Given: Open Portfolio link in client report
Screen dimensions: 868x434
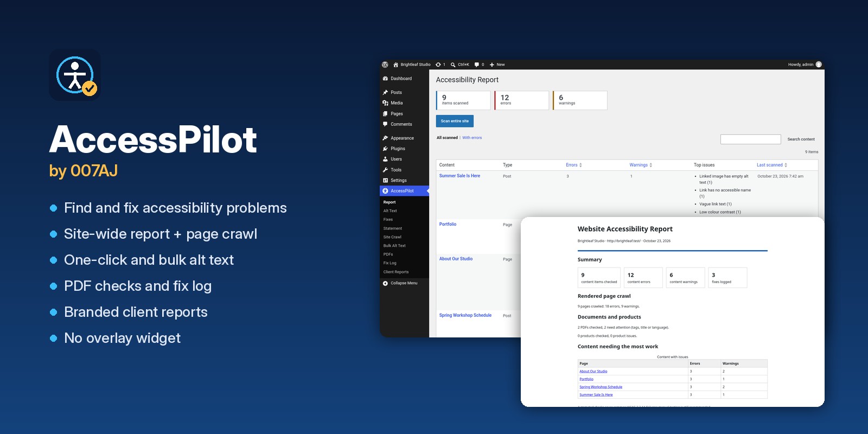Looking at the screenshot, I should point(586,379).
